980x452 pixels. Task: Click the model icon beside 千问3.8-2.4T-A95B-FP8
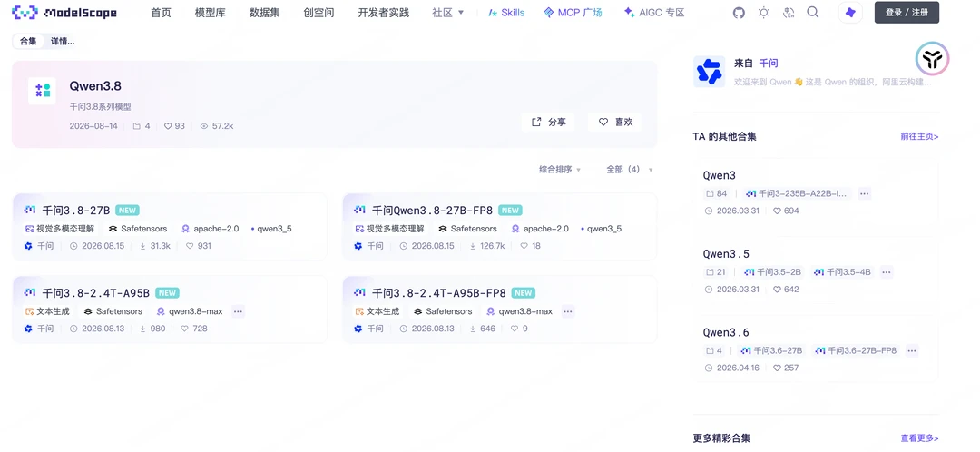(x=359, y=292)
